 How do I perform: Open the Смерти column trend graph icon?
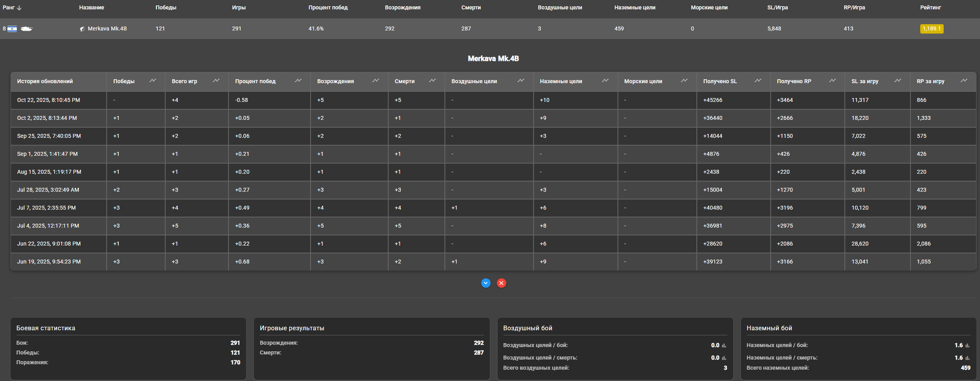point(432,81)
